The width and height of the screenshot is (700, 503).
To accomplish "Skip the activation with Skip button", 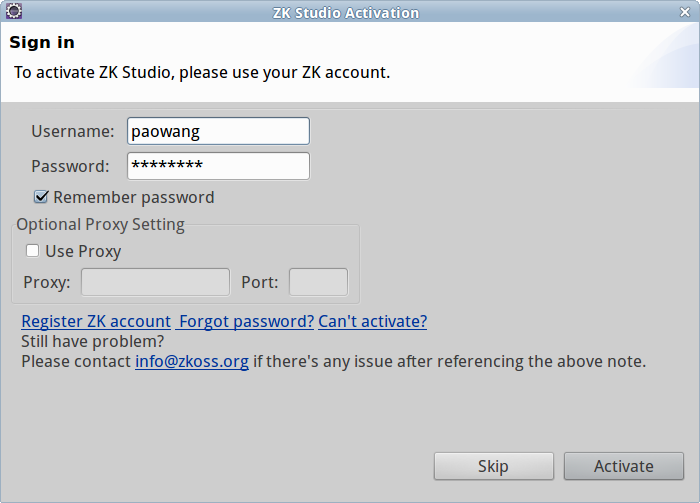I will pos(494,466).
